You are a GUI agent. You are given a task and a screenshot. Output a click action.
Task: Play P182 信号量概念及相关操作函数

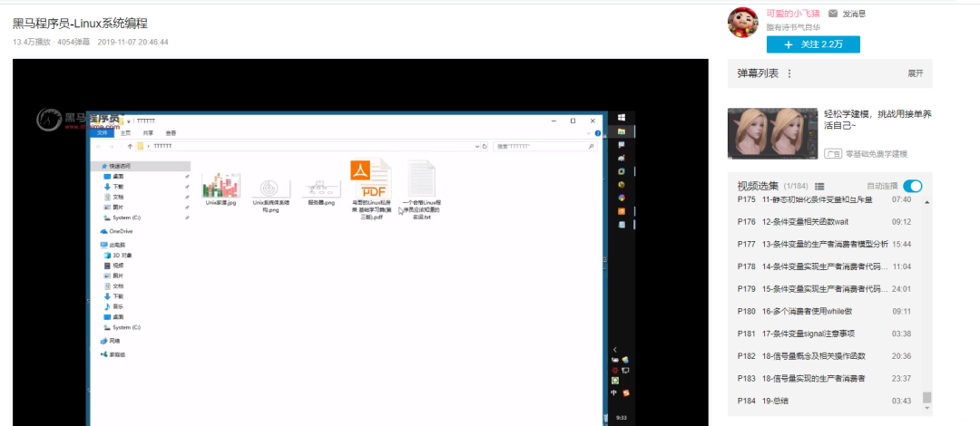[824, 356]
